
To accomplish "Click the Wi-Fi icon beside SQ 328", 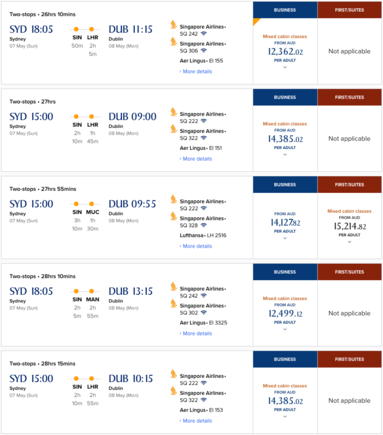I will (x=204, y=225).
